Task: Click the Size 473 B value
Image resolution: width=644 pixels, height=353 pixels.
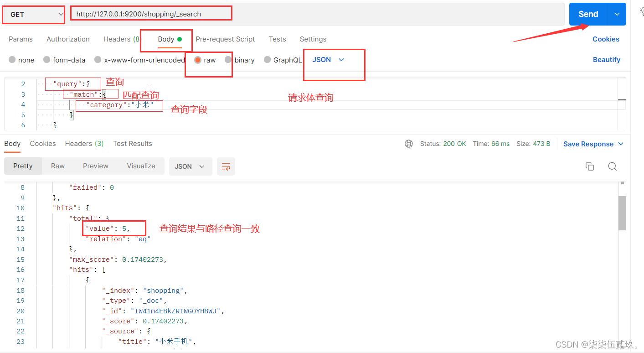Action: 533,144
